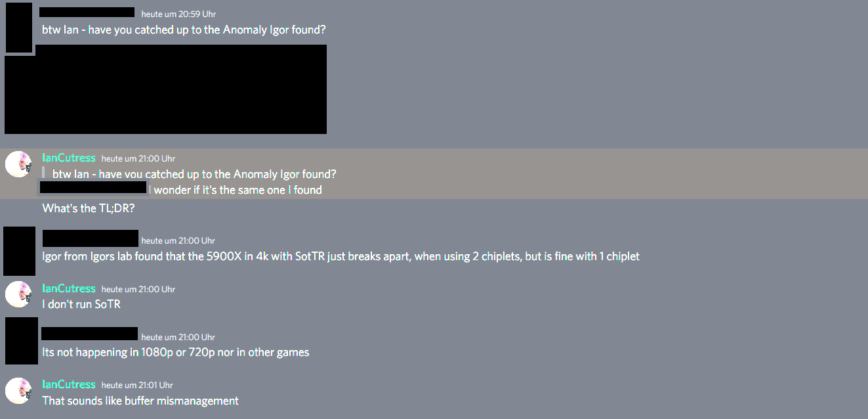Click blacked-out avatar beside the "Igor from Igors lab" message
Screen dimensions: 868x419
(19, 251)
